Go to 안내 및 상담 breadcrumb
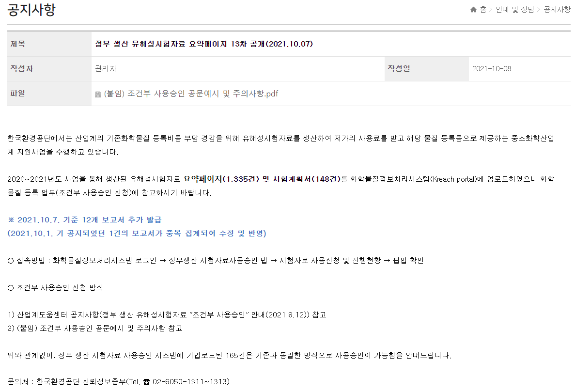The width and height of the screenshot is (575, 392). [x=515, y=10]
